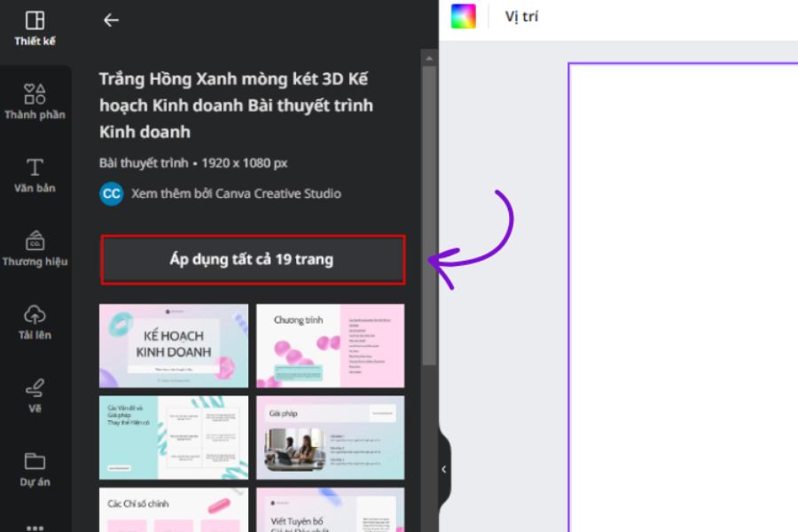Viewport: 798px width, 532px height.
Task: Open the rainbow color picker swatch
Action: pos(463,17)
